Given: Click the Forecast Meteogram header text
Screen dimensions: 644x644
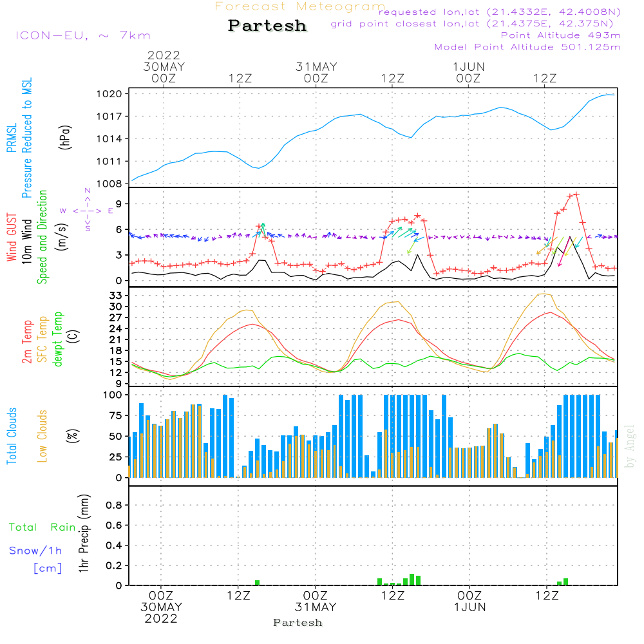Looking at the screenshot, I should [300, 6].
